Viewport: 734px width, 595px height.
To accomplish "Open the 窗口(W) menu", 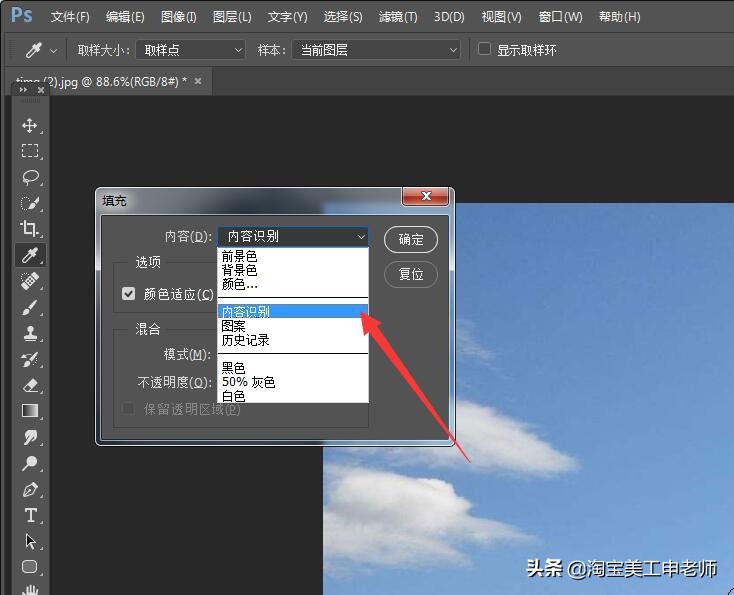I will click(x=560, y=17).
